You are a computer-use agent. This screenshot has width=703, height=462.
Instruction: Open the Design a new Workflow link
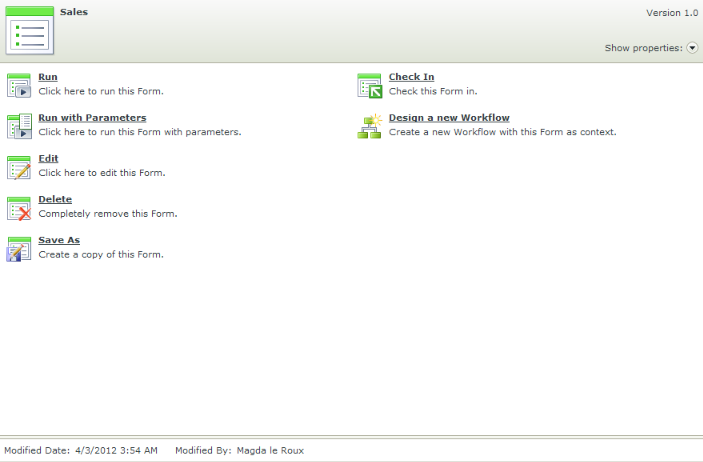pos(449,118)
